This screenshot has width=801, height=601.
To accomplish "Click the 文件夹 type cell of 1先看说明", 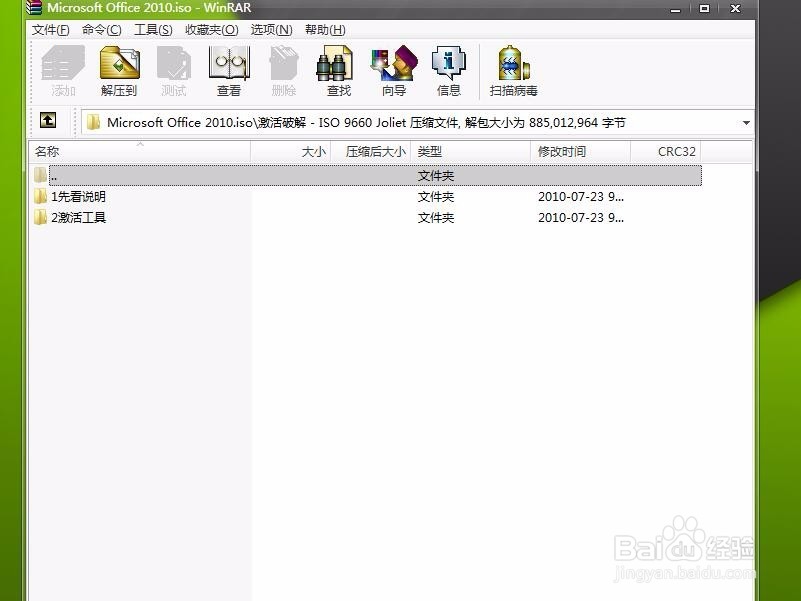I will pos(436,196).
